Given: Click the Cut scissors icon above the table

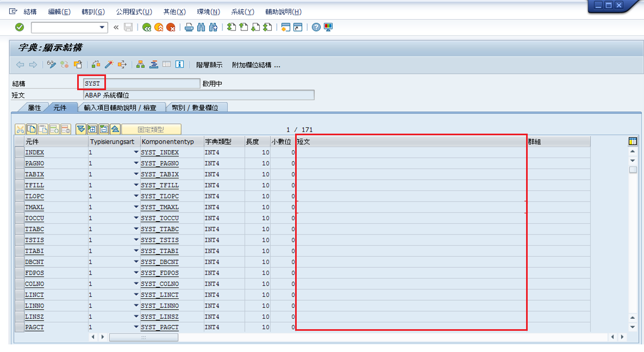Looking at the screenshot, I should (x=20, y=129).
